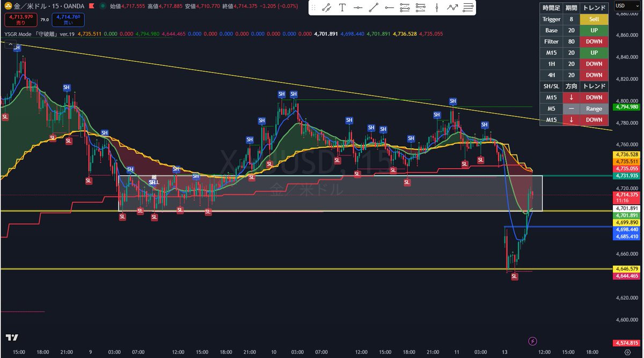Click the TradingView logo
The width and height of the screenshot is (644, 358).
click(12, 337)
